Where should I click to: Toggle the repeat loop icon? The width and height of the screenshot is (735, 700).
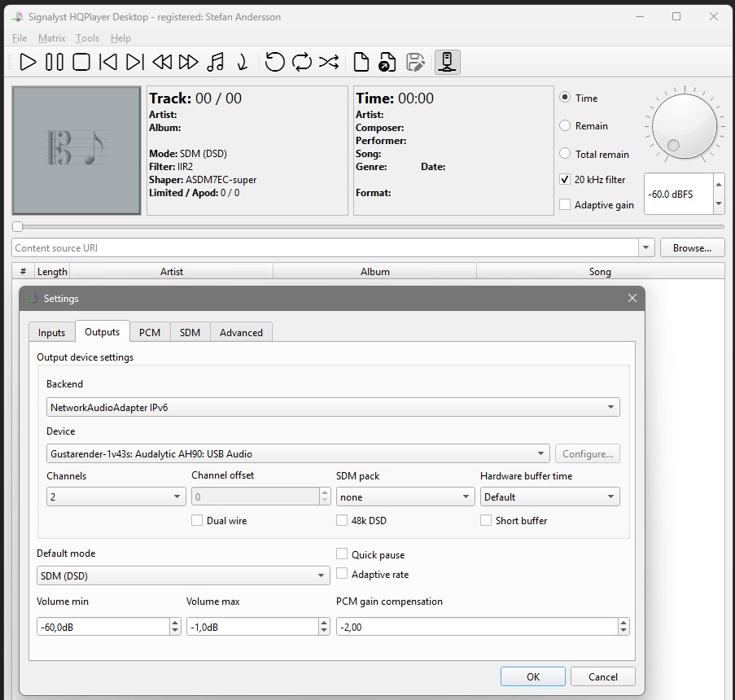301,62
